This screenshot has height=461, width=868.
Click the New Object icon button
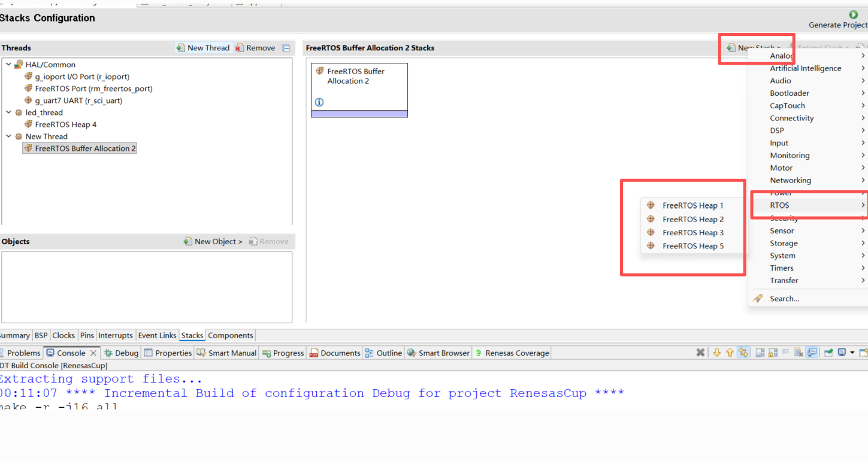coord(187,241)
